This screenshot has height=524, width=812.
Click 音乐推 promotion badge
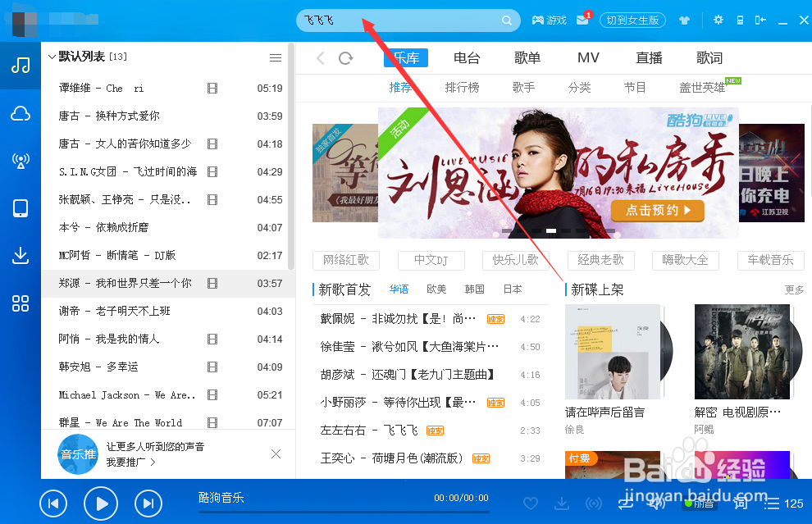(78, 454)
